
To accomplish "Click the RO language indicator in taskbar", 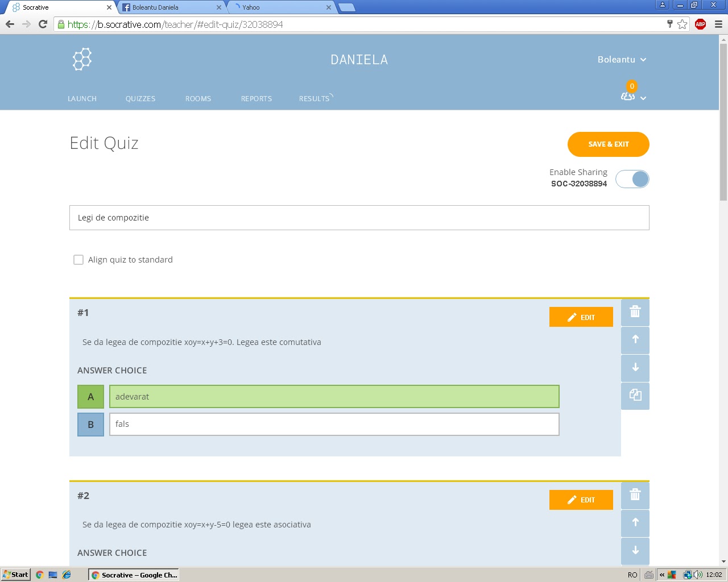I will [632, 575].
